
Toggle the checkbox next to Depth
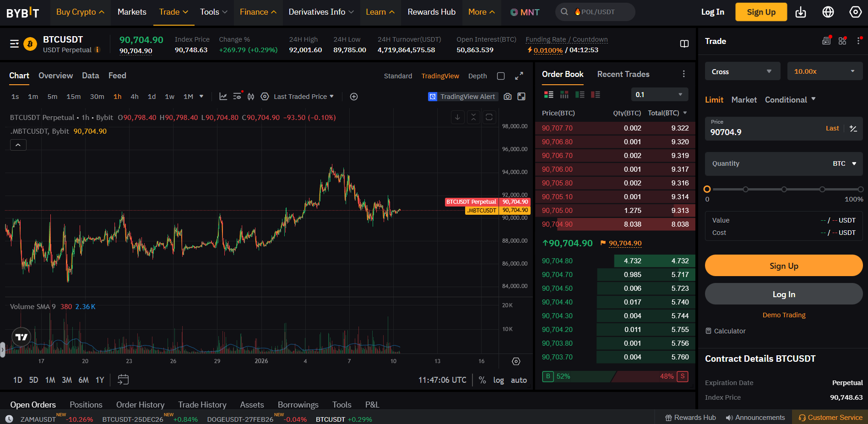tap(501, 76)
